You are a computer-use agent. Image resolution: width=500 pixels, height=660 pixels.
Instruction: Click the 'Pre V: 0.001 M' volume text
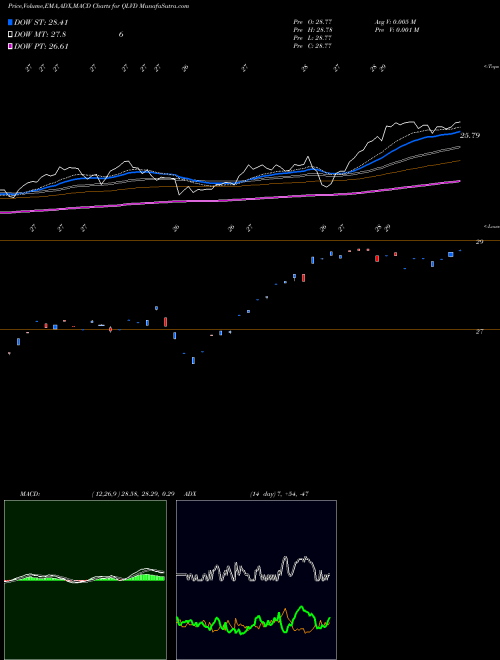(397, 30)
